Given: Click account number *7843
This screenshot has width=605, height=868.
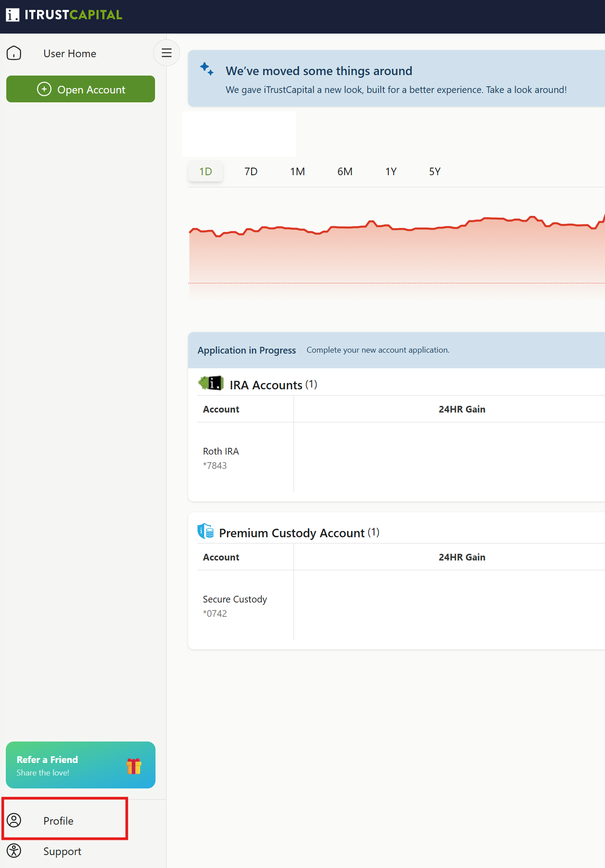Looking at the screenshot, I should (215, 466).
